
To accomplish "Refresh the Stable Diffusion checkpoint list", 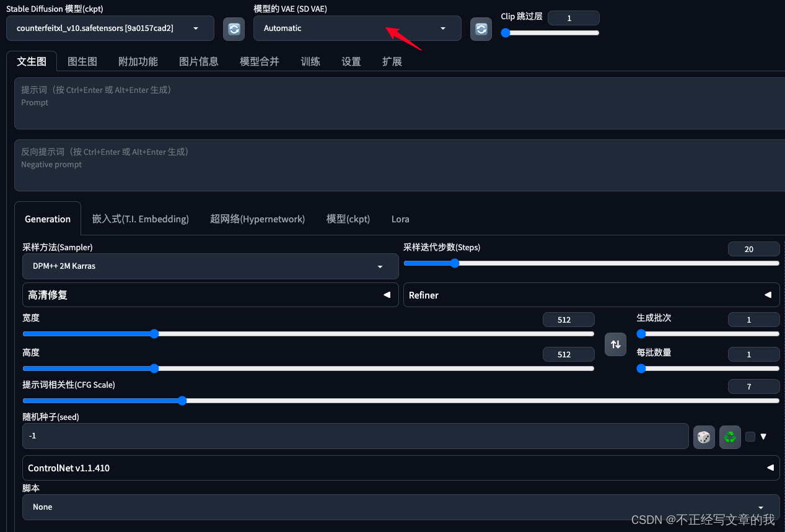I will [x=234, y=28].
